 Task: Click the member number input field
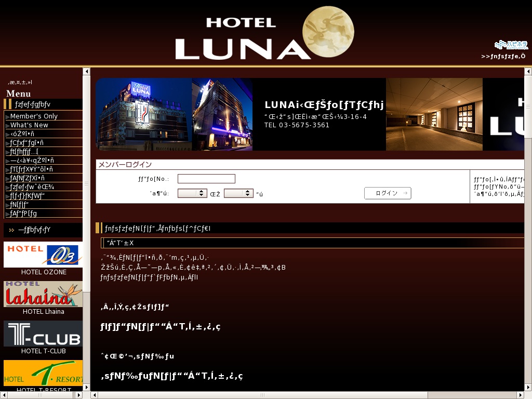click(206, 179)
